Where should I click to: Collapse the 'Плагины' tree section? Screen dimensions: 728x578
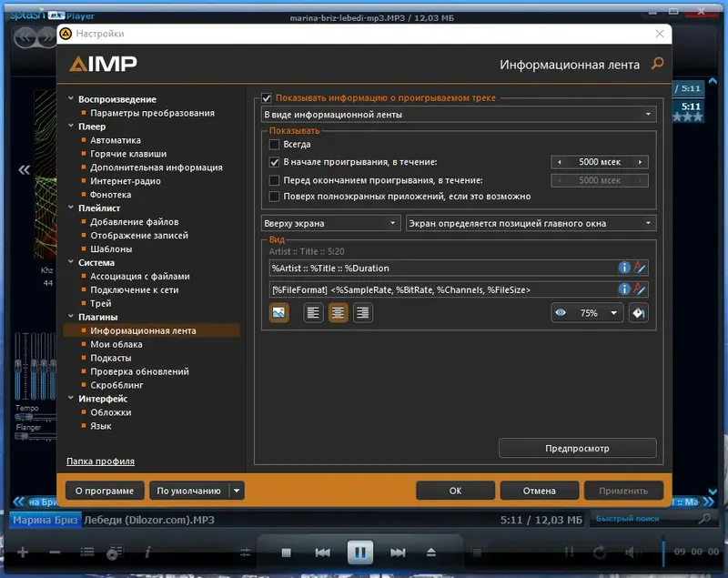71,316
